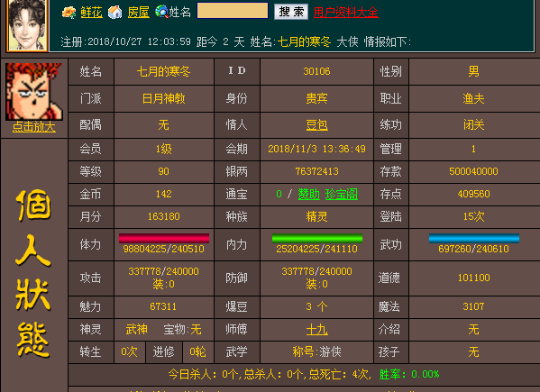Select the 魔法 value 3107
The height and width of the screenshot is (392, 540).
coord(474,306)
